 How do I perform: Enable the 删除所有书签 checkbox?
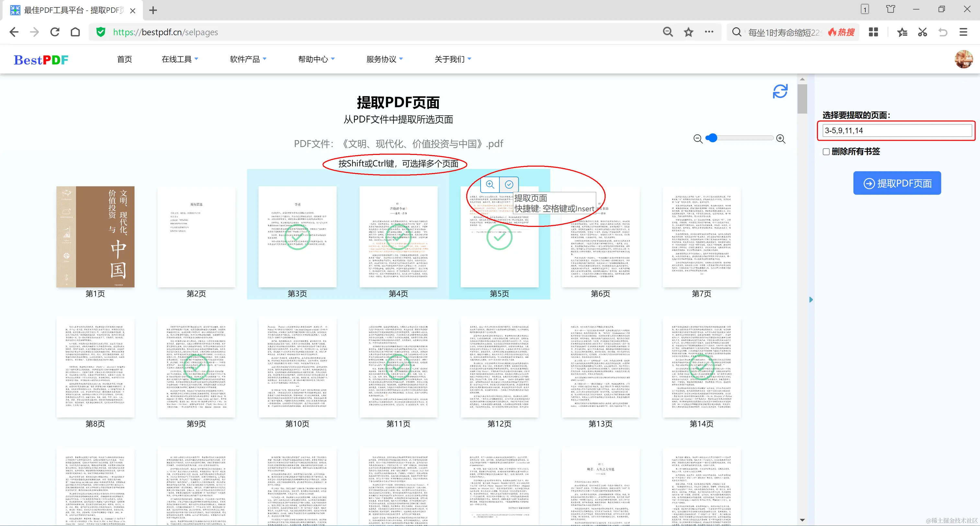[x=826, y=152]
